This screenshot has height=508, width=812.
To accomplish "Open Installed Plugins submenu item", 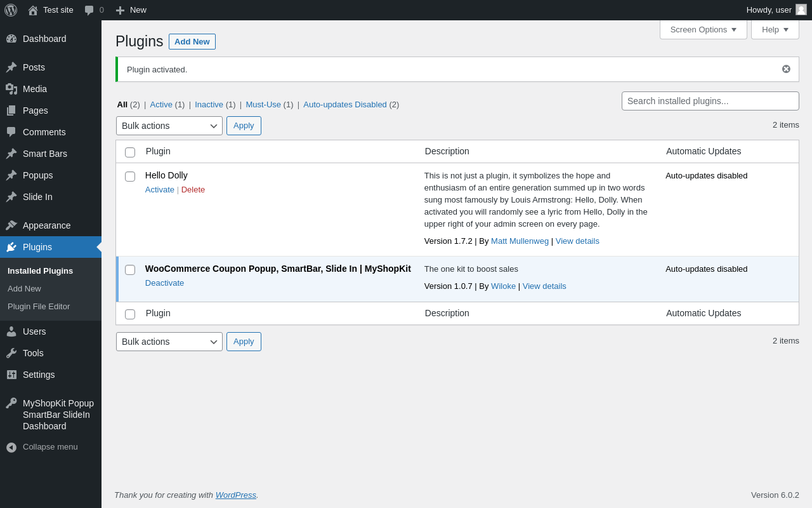I will (41, 271).
